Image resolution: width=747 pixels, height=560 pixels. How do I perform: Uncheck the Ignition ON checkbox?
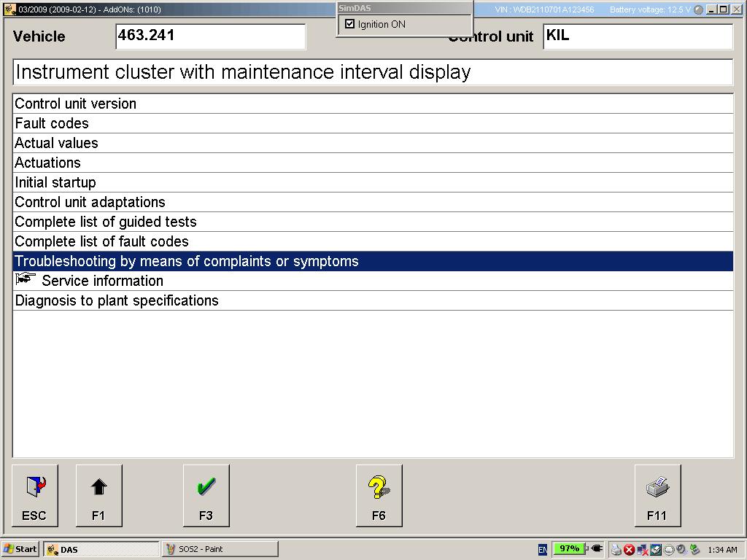click(350, 24)
